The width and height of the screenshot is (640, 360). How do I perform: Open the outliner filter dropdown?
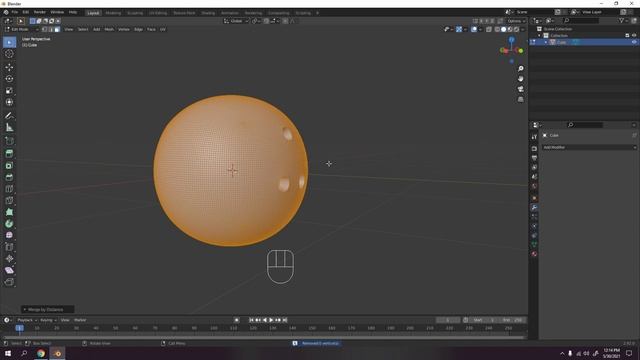[623, 20]
